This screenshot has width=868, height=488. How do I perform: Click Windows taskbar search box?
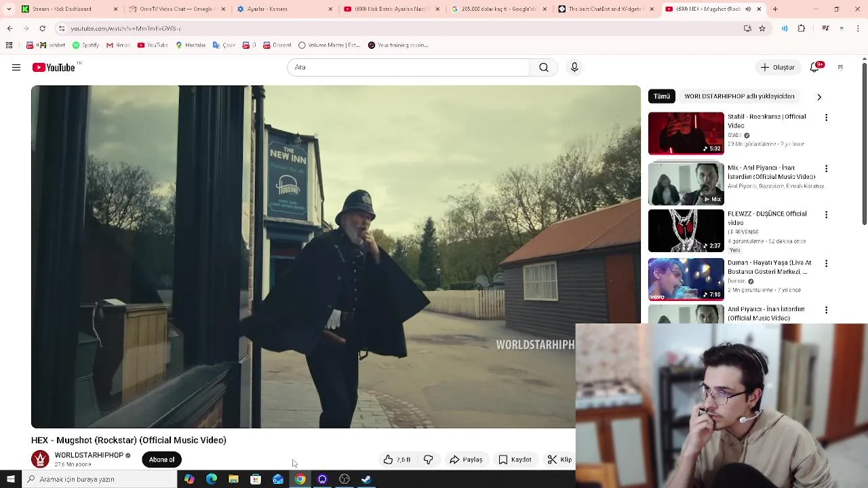pos(99,479)
